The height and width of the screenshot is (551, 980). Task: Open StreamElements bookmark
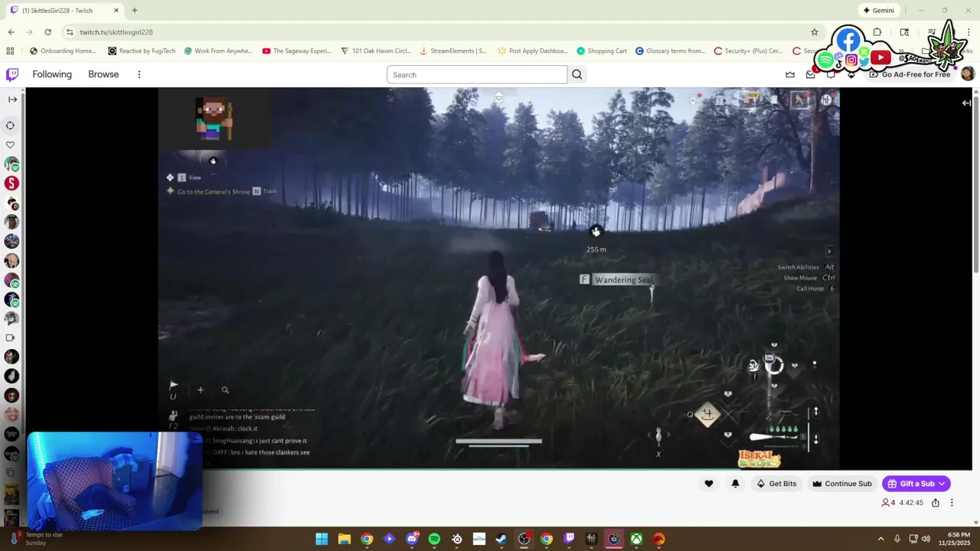pyautogui.click(x=453, y=51)
